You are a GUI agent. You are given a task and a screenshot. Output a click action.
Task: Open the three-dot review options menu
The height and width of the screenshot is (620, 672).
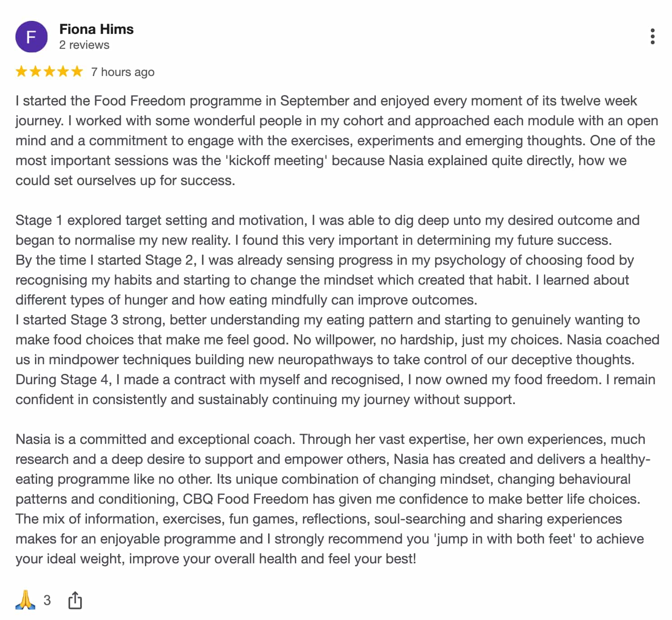click(x=652, y=36)
